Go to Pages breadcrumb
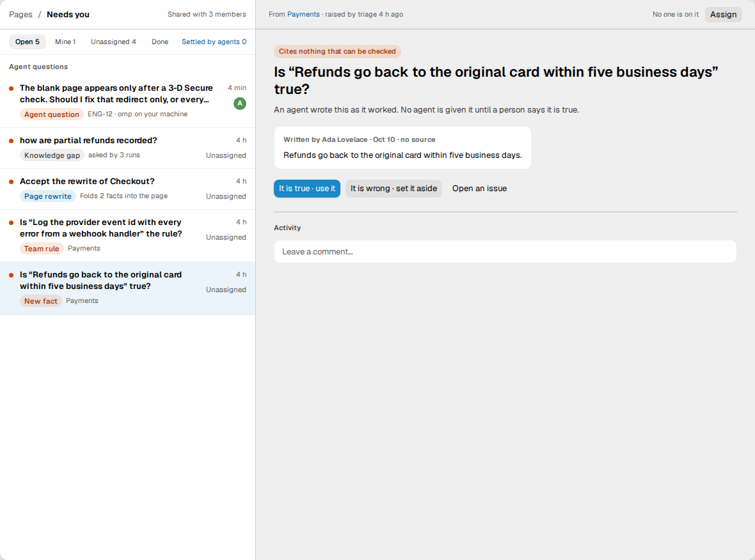The image size is (755, 560). coord(20,15)
